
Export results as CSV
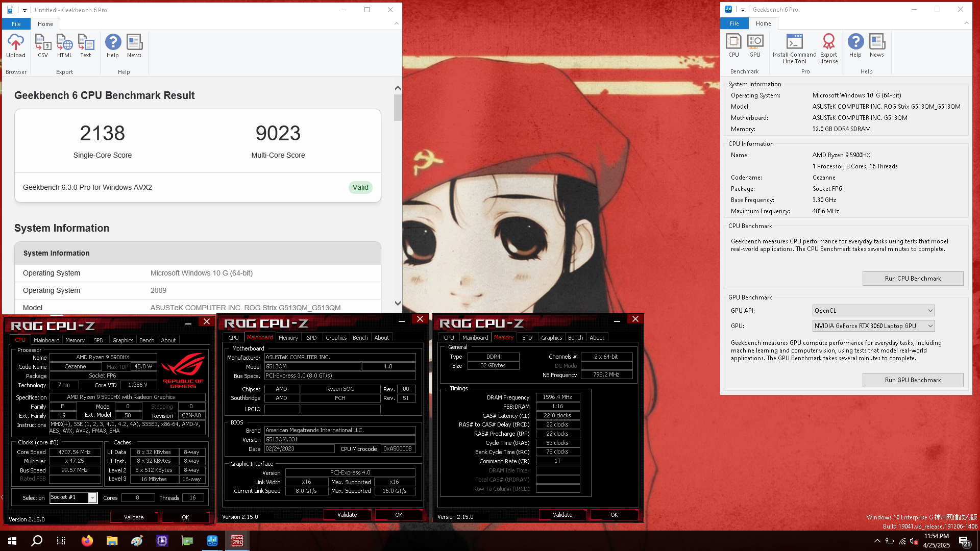click(x=43, y=46)
